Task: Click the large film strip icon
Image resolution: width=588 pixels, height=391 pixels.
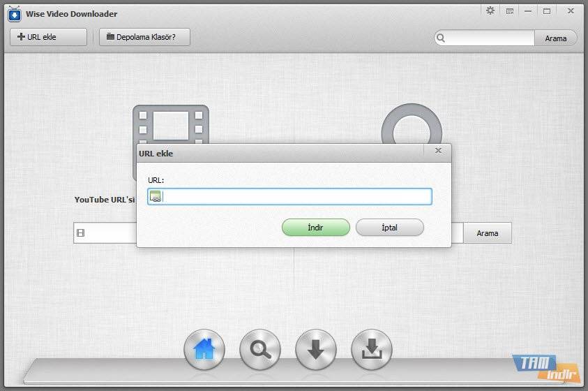Action: (x=171, y=126)
